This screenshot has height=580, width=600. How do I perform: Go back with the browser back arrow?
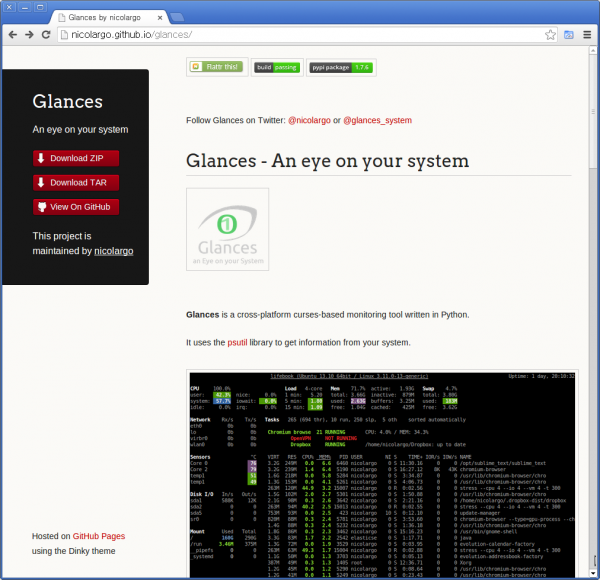pos(13,35)
